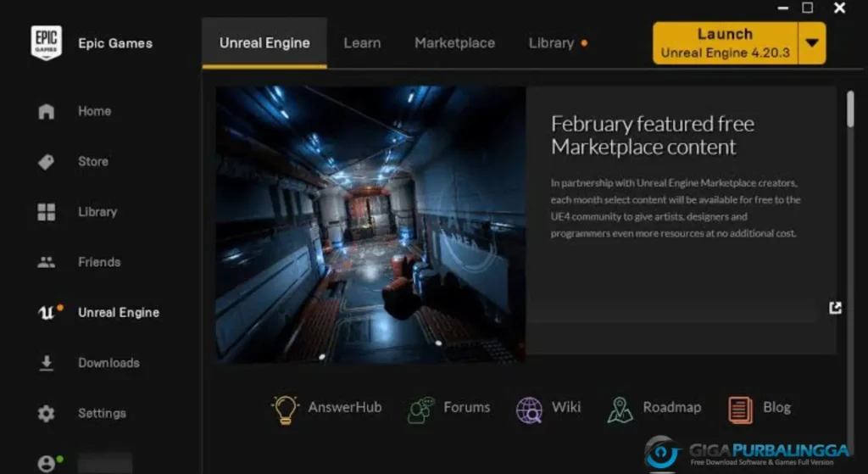Click the Downloads arrow icon
The width and height of the screenshot is (868, 474).
coord(47,363)
